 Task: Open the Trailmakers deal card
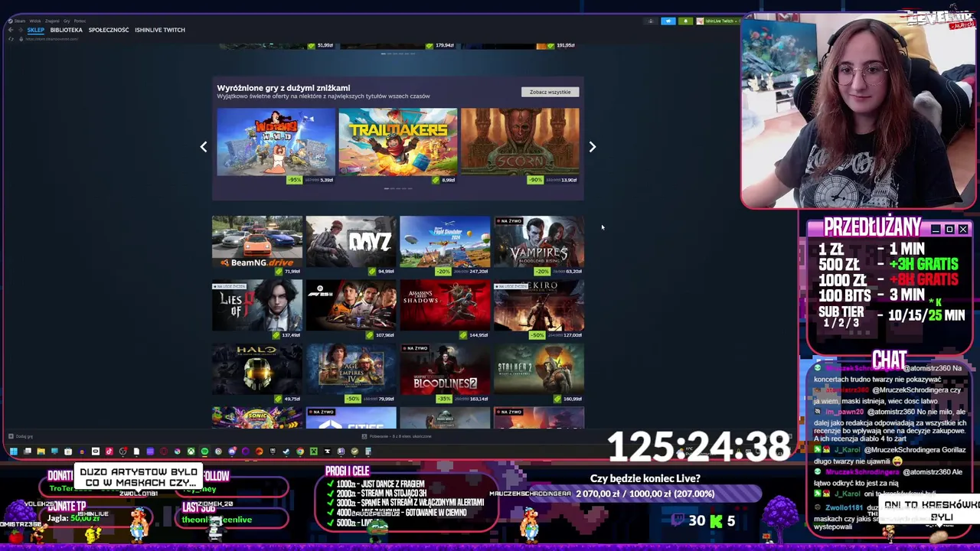(398, 145)
